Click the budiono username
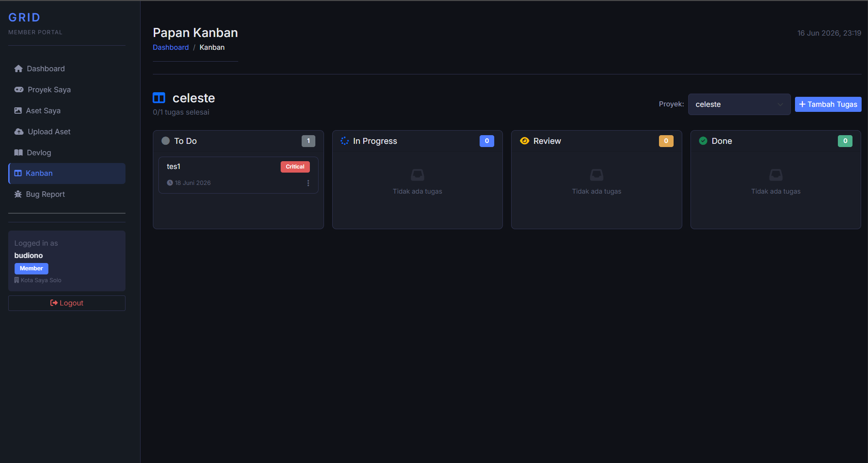This screenshot has height=463, width=868. [x=28, y=256]
